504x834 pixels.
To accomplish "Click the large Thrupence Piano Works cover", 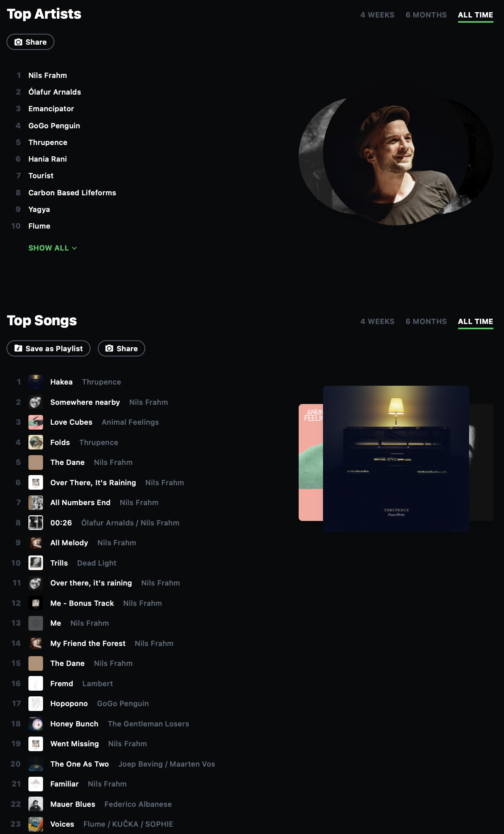I will click(396, 459).
